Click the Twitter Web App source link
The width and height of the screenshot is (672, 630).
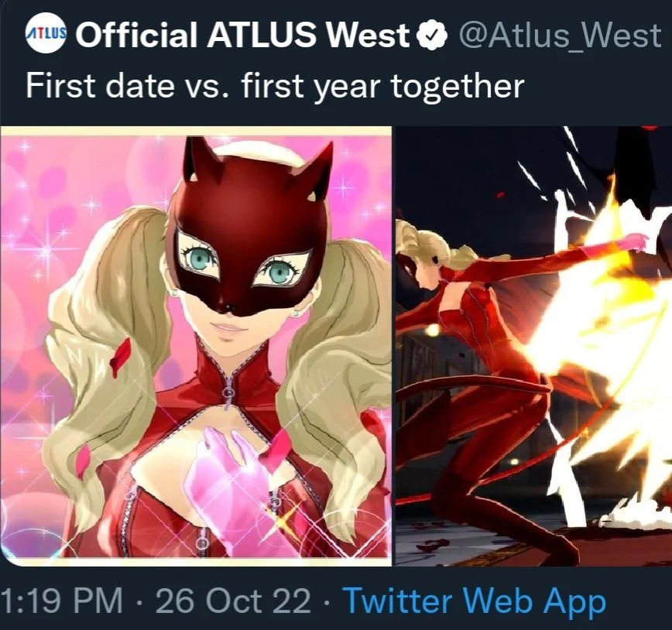pos(475,600)
